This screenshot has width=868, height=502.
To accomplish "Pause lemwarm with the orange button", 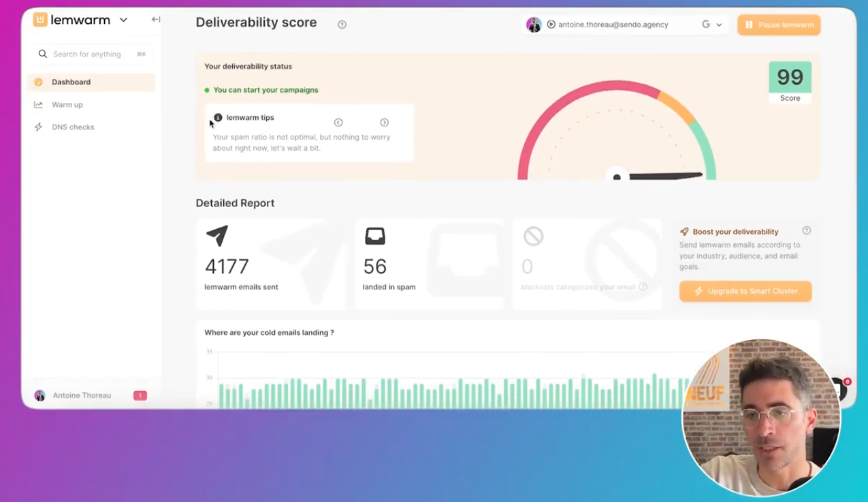I will 779,25.
